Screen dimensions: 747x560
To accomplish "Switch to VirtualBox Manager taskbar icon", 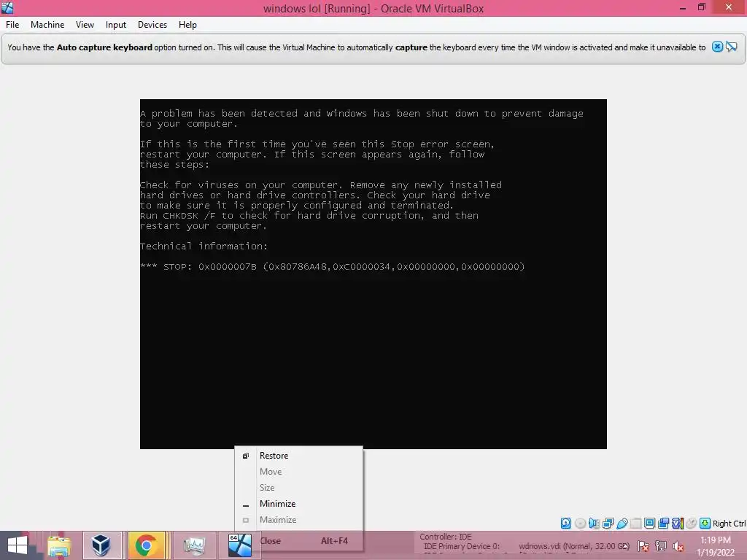I will (101, 545).
